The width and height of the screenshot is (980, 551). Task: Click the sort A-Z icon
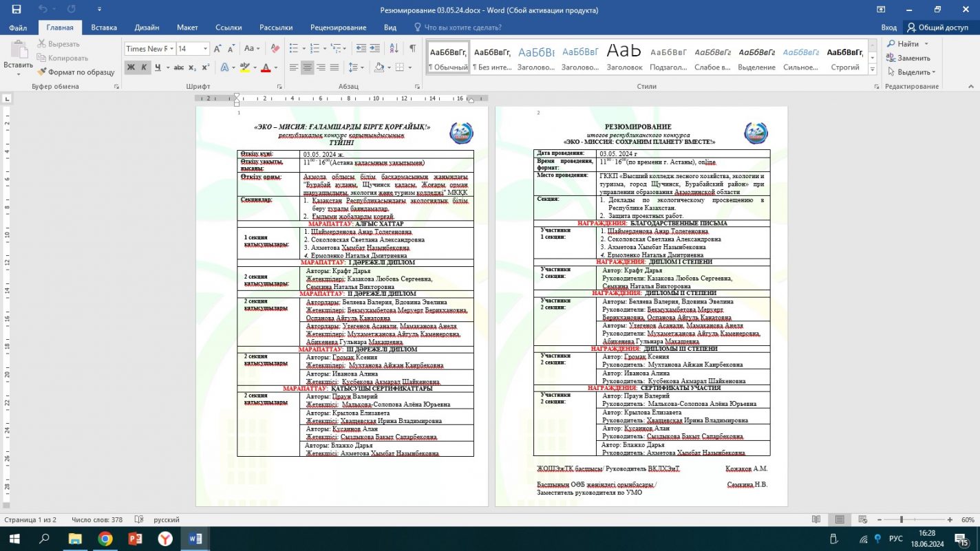point(394,49)
